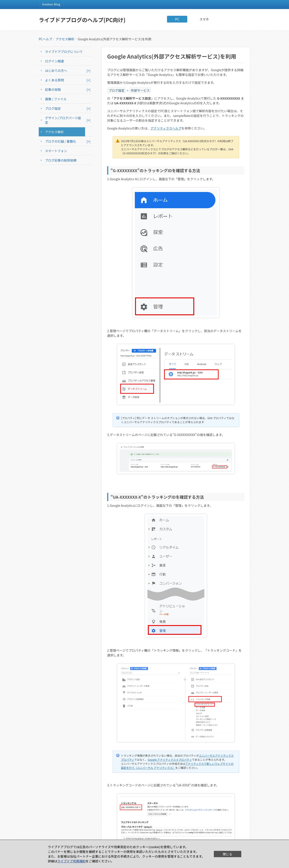Click the gear icon beside 管理 in GA4 screenshot
The image size is (289, 868).
[x=144, y=307]
